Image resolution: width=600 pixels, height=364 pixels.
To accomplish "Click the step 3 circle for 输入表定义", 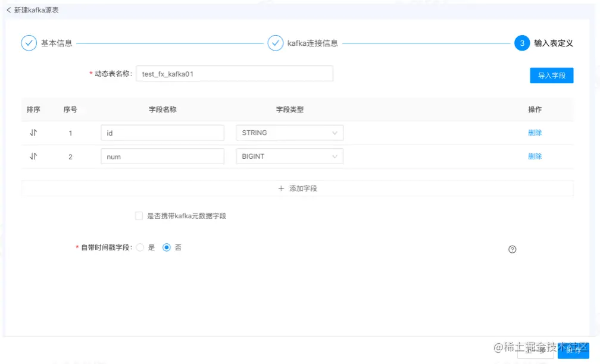I will [x=522, y=43].
